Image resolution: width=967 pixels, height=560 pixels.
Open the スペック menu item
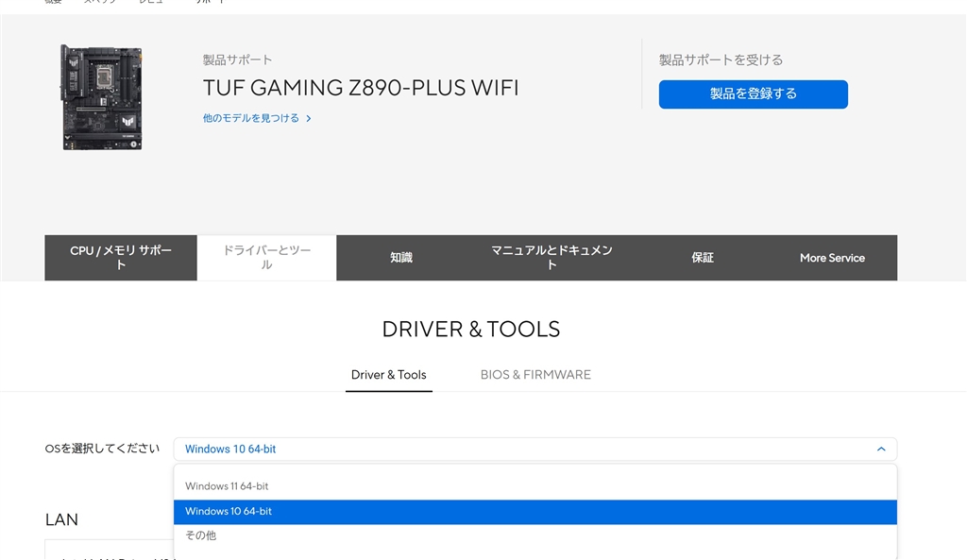tap(97, 3)
